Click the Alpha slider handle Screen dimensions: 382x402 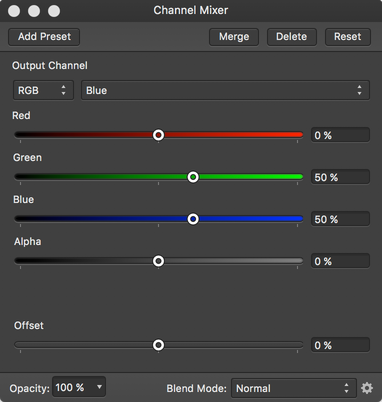[x=158, y=261]
